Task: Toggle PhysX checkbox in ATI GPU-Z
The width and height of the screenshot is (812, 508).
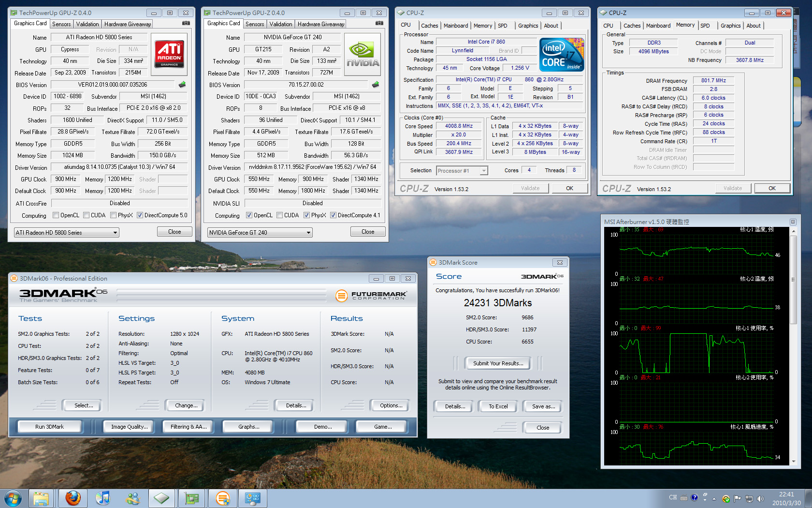Action: 113,215
